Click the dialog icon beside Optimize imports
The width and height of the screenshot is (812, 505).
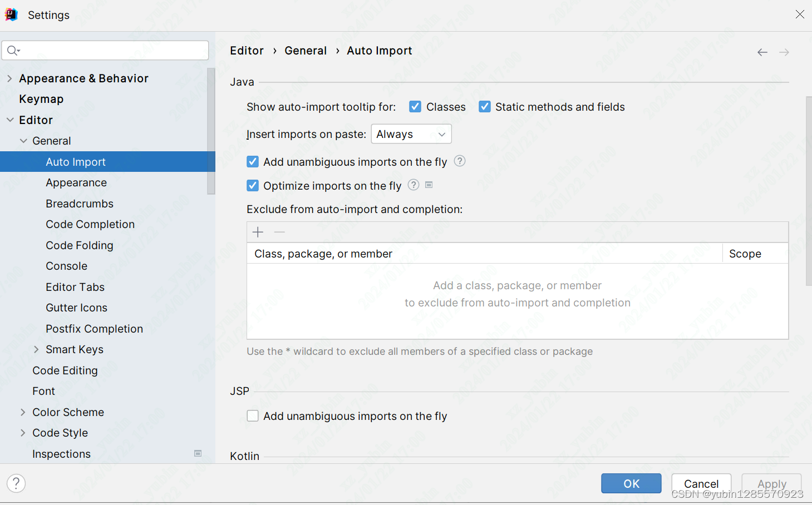(x=429, y=185)
